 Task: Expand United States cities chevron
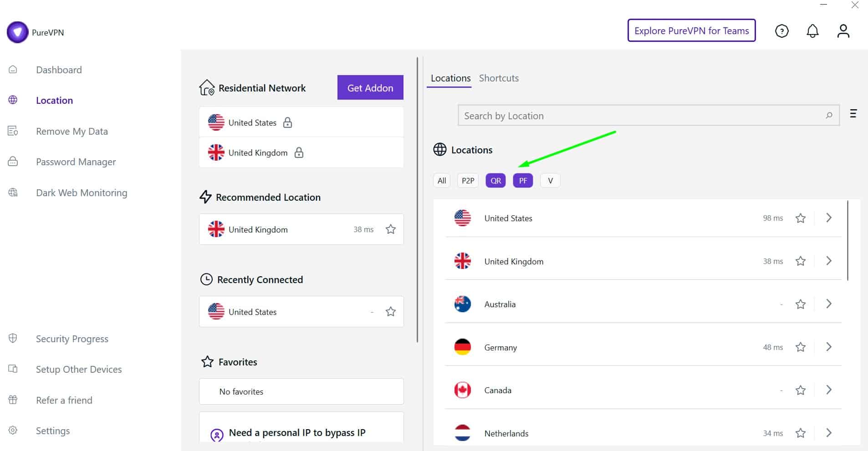pyautogui.click(x=829, y=218)
